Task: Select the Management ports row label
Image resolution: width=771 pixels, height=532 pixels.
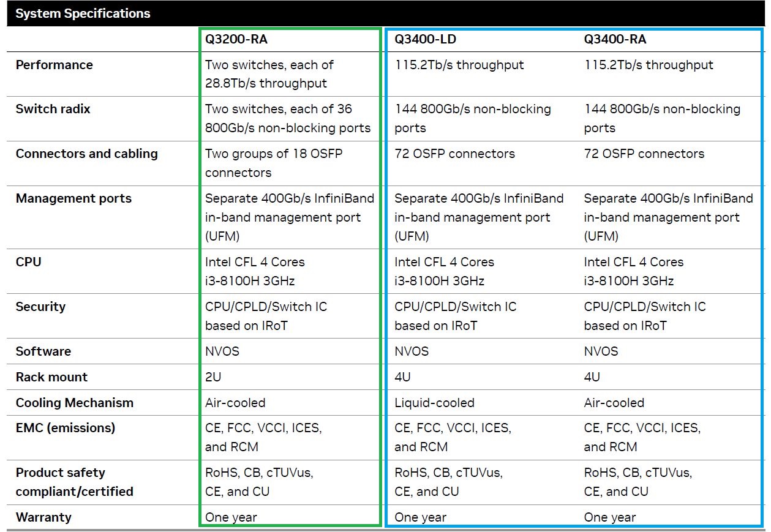Action: pyautogui.click(x=73, y=198)
